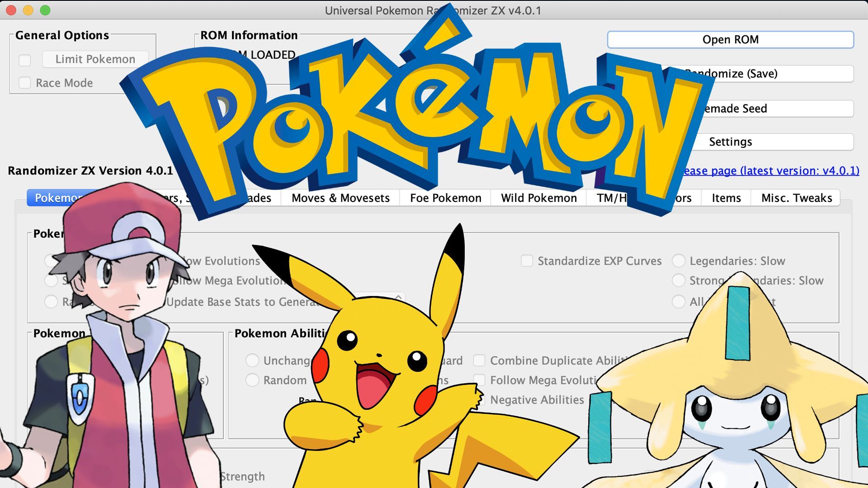Click the Negative Abilities label
The width and height of the screenshot is (868, 488).
click(537, 400)
